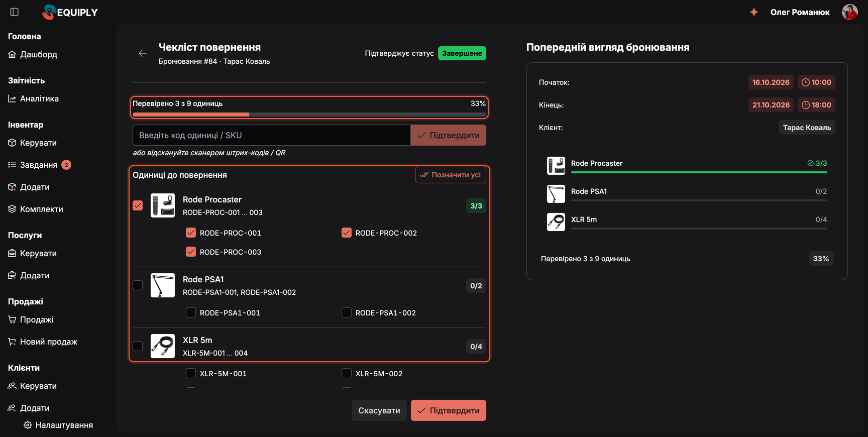The width and height of the screenshot is (868, 437).
Task: Check the XLR 5m group checkbox
Action: [x=138, y=346]
